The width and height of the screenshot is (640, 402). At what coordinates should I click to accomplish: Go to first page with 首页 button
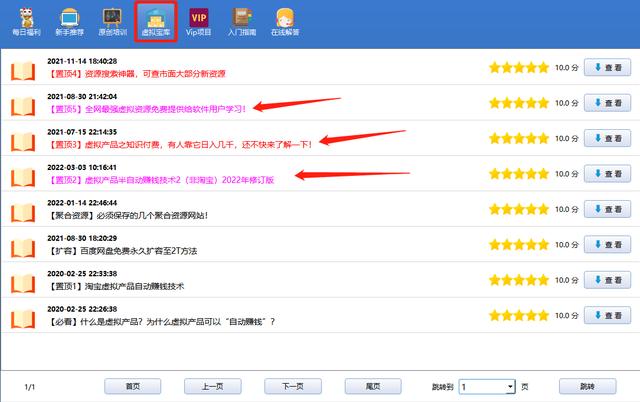click(133, 386)
